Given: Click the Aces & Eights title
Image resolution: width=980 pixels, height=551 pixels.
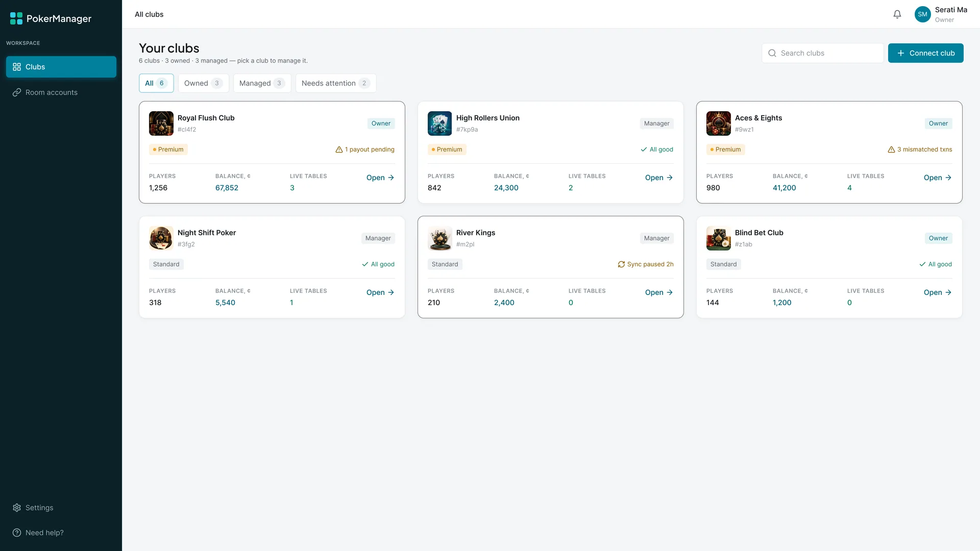Looking at the screenshot, I should (758, 118).
